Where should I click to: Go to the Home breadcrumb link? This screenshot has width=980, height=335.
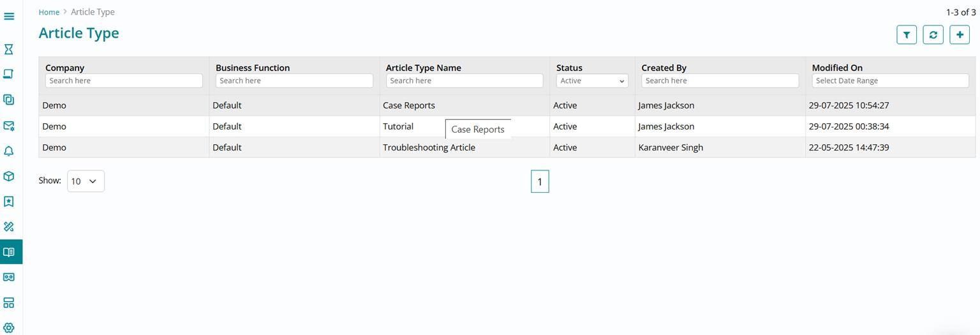click(x=48, y=12)
